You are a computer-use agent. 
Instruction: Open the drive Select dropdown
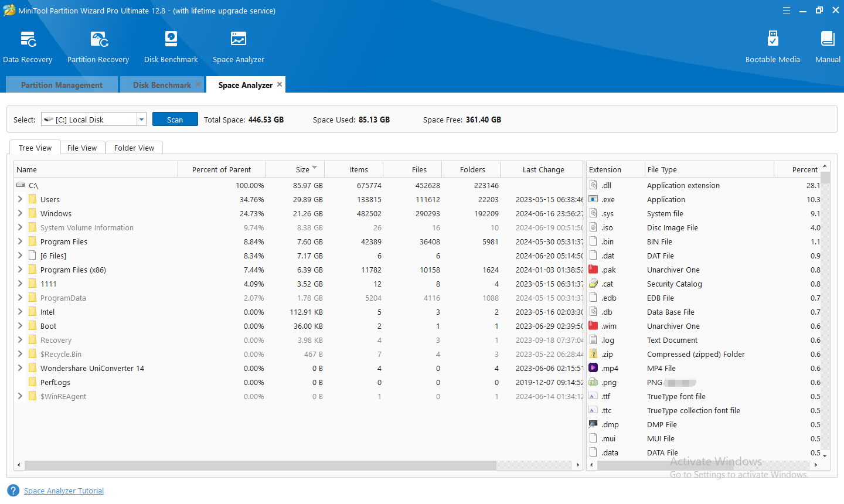click(141, 120)
